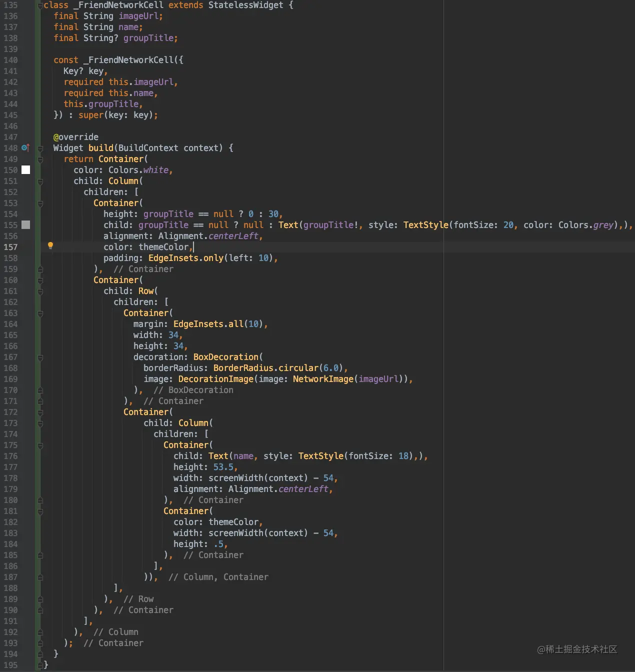The height and width of the screenshot is (672, 635).
Task: Fold the BoxDecoration block at line 167
Action: click(x=40, y=357)
